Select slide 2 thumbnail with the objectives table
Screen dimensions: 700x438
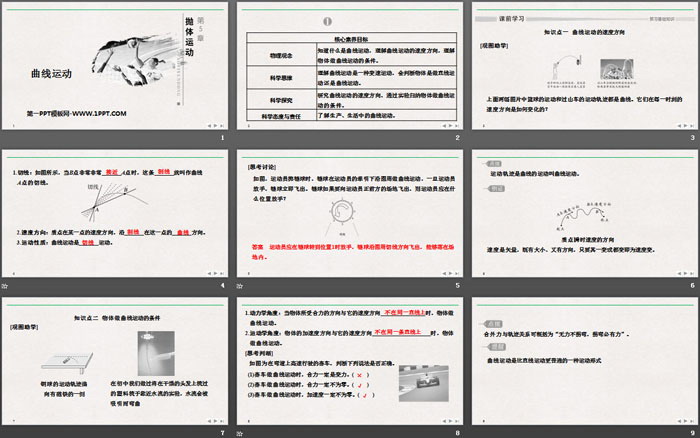click(x=350, y=66)
